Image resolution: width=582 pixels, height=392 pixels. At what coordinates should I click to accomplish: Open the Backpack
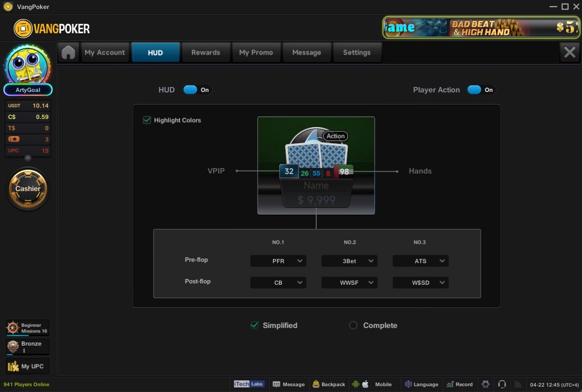pos(328,384)
